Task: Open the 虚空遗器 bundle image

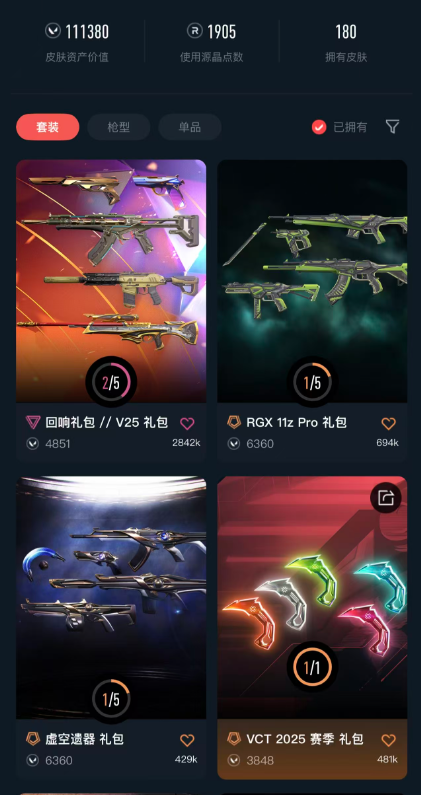Action: (x=111, y=597)
